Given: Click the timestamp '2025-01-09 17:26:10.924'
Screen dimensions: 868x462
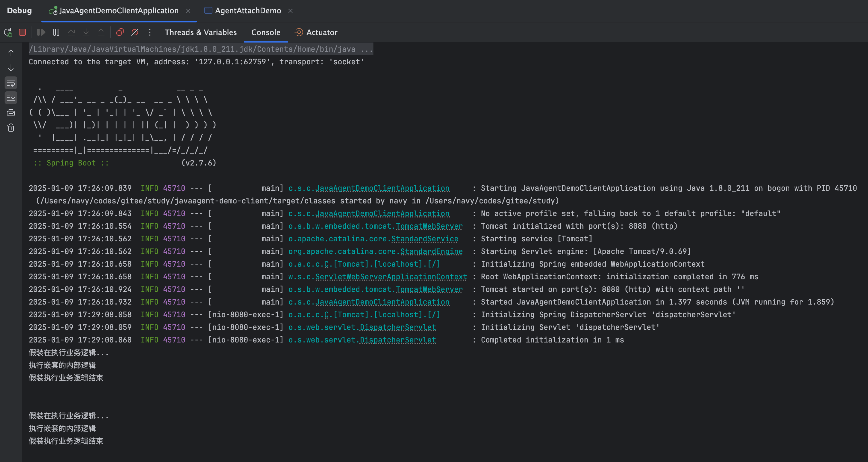Looking at the screenshot, I should [x=80, y=289].
